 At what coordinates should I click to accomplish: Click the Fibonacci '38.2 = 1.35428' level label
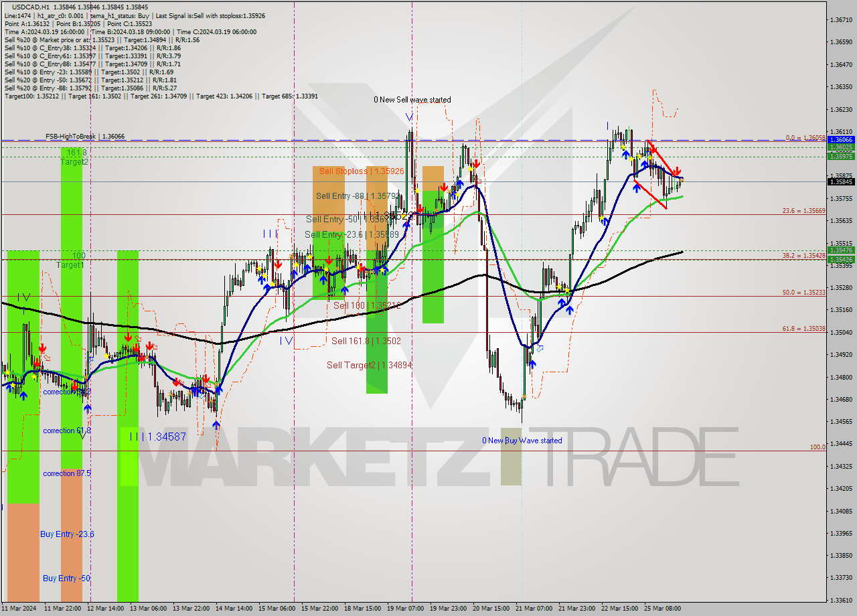[x=803, y=256]
